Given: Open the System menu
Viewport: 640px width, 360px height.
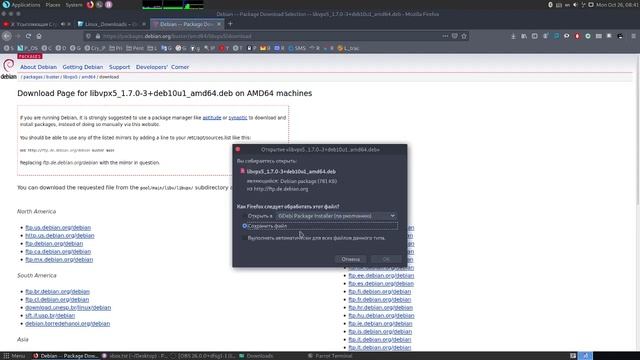Looking at the screenshot, I should (74, 4).
